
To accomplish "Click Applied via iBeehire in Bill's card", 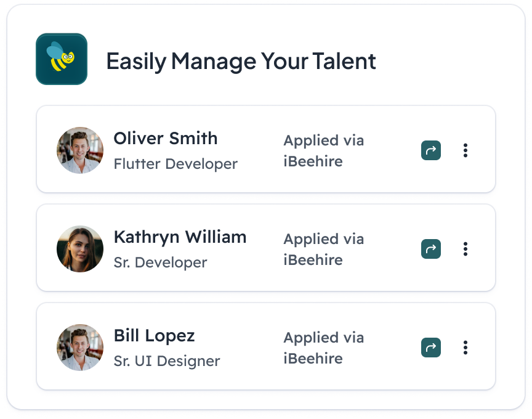I will click(324, 348).
